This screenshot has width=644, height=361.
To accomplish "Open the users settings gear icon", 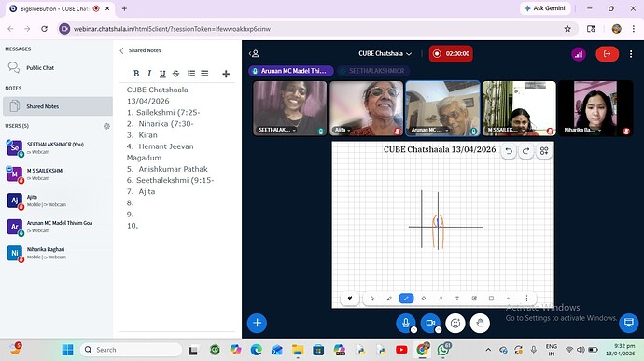I will pyautogui.click(x=106, y=126).
